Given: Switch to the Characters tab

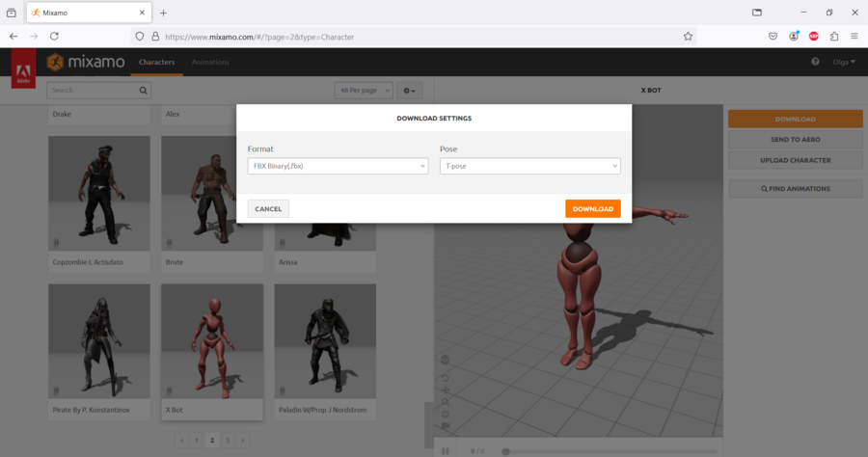Looking at the screenshot, I should click(x=156, y=62).
